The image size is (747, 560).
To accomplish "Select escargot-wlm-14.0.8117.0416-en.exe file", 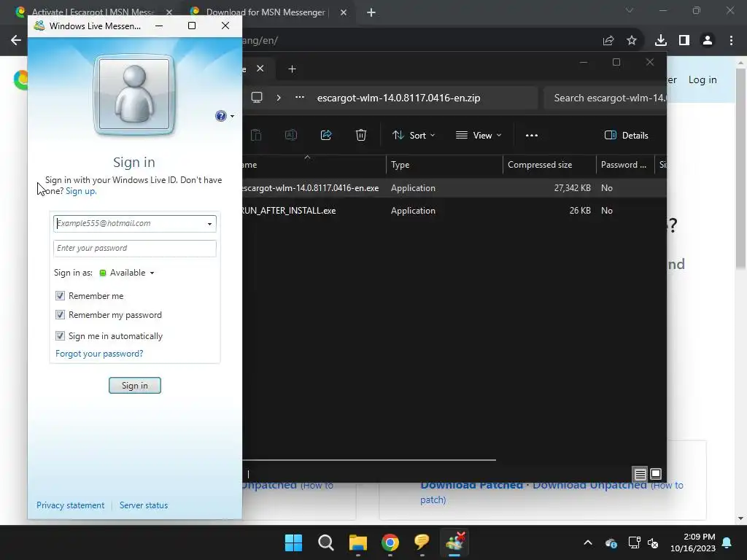I will tap(311, 188).
